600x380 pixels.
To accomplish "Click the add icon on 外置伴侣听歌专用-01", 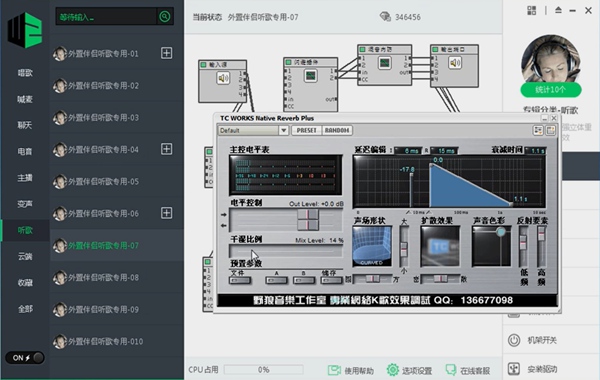I will 166,53.
